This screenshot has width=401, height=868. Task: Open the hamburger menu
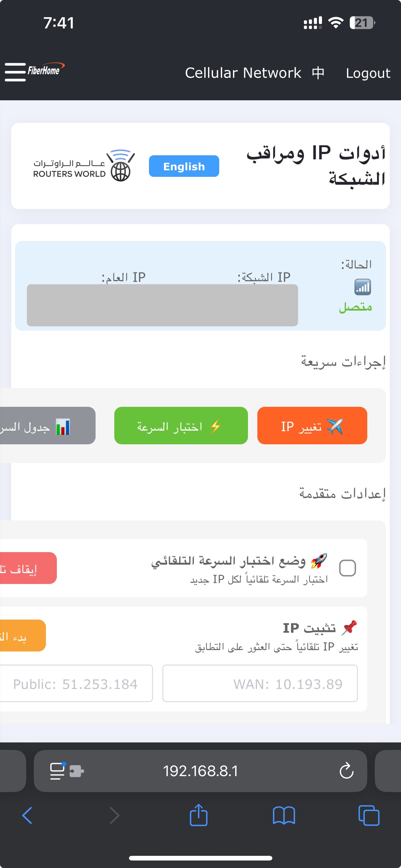pyautogui.click(x=15, y=72)
